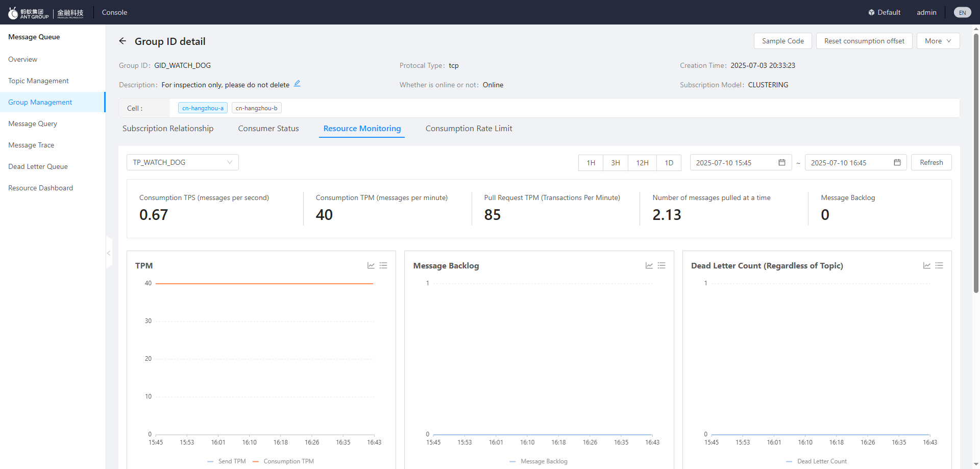The height and width of the screenshot is (469, 980).
Task: Click Reset consumption offset button
Action: click(864, 41)
